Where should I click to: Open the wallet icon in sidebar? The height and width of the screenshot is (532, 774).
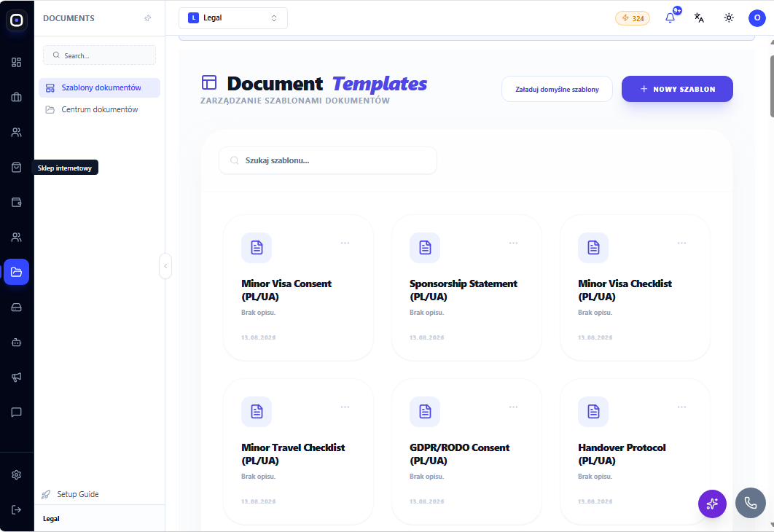tap(16, 203)
